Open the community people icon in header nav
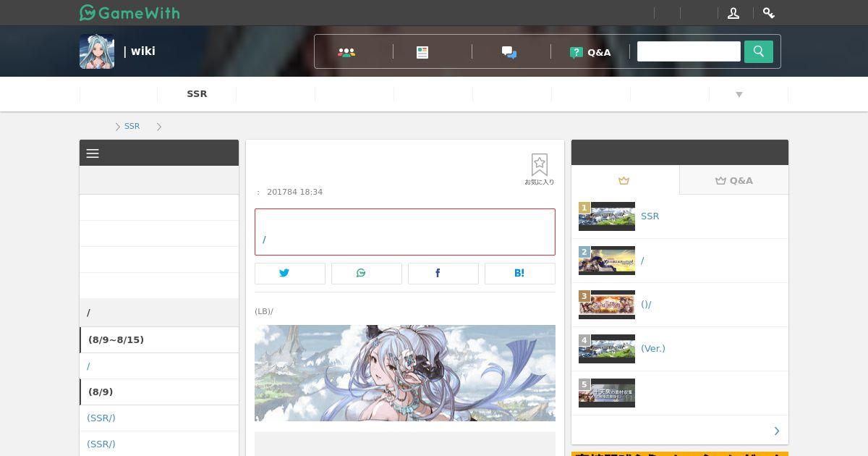Screen dimensions: 868x456 pyautogui.click(x=346, y=52)
